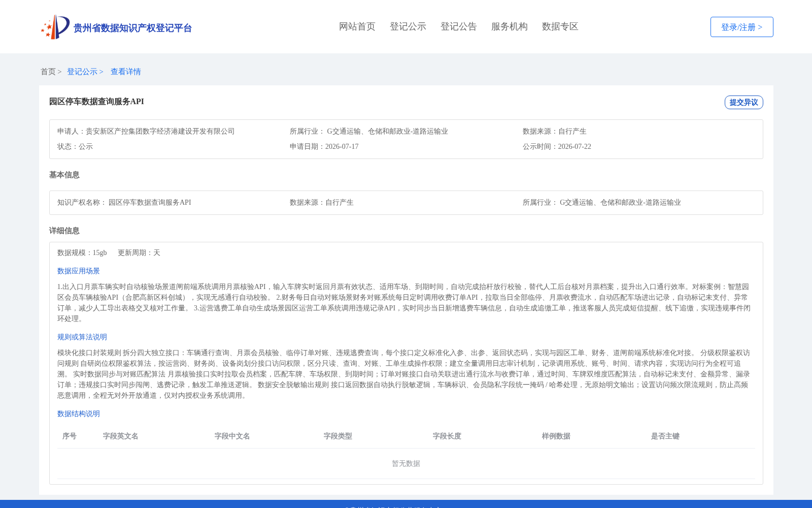Click 字段中文名 column header
The width and height of the screenshot is (812, 508).
(x=232, y=436)
